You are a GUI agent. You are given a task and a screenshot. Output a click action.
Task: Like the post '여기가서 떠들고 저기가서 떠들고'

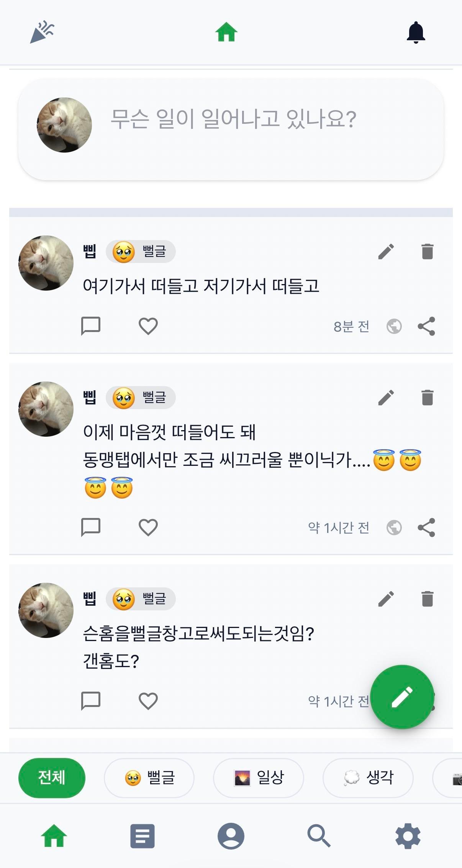click(148, 326)
